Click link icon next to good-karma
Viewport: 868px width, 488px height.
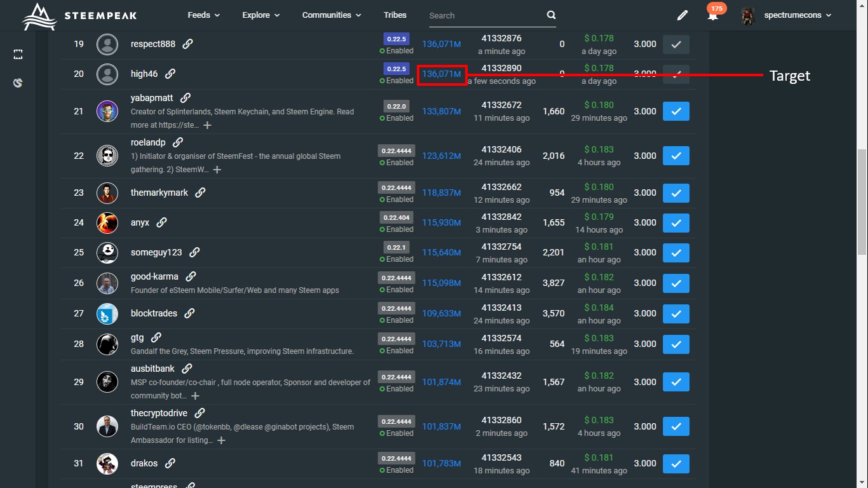tap(191, 276)
